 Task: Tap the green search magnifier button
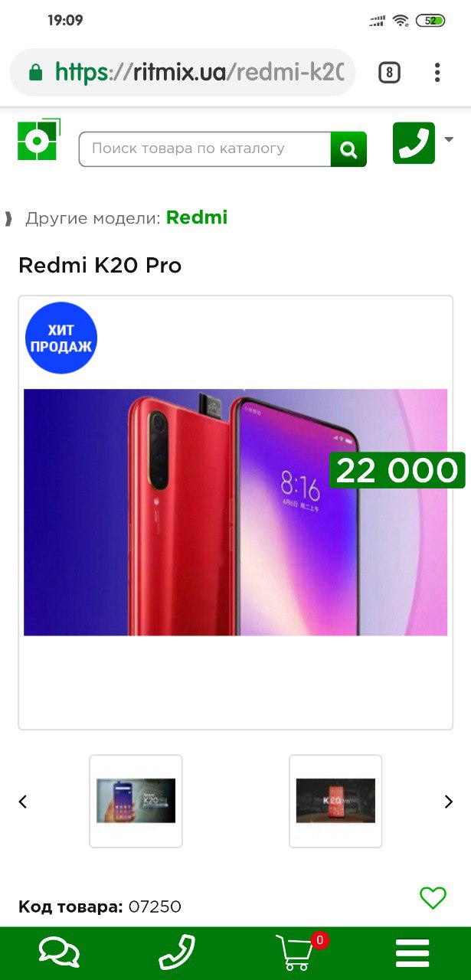click(x=348, y=149)
